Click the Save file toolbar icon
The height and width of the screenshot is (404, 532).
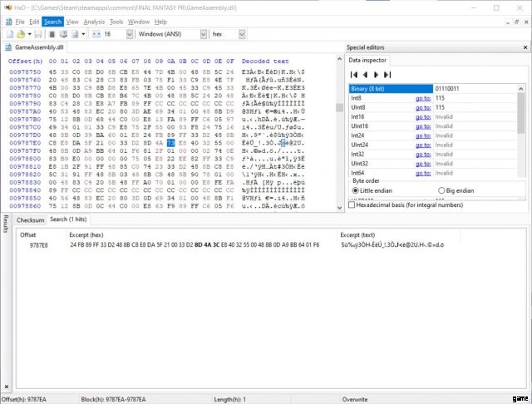[x=40, y=35]
